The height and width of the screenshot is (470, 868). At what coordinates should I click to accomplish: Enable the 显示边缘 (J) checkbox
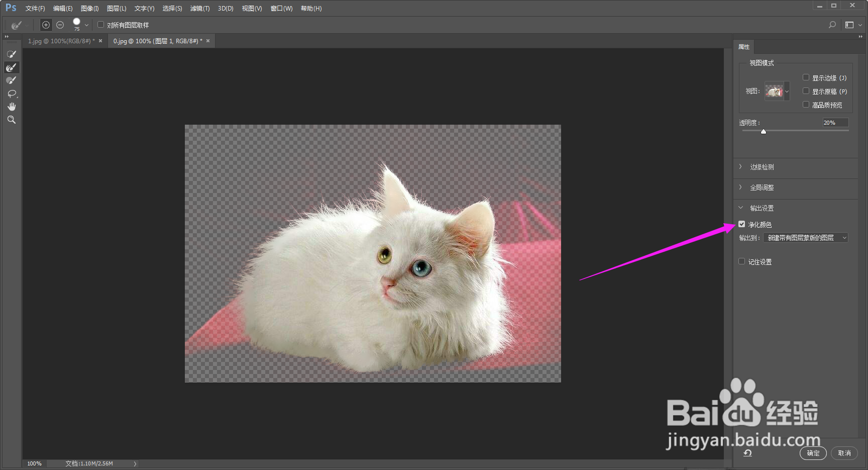coord(806,77)
